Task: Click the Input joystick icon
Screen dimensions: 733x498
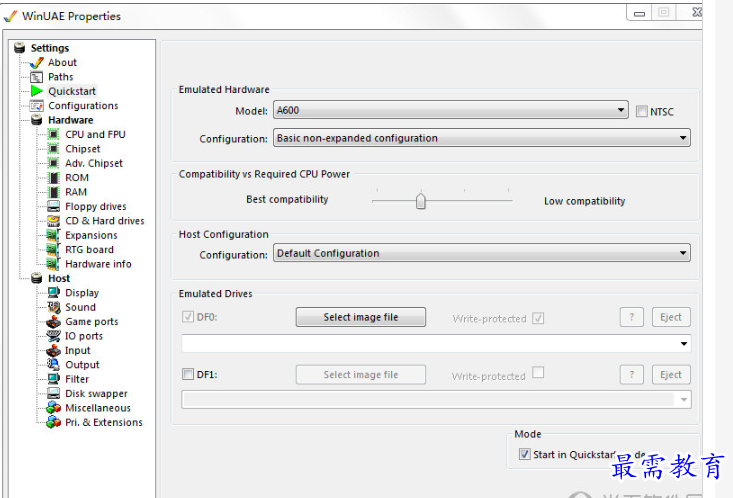Action: (54, 350)
